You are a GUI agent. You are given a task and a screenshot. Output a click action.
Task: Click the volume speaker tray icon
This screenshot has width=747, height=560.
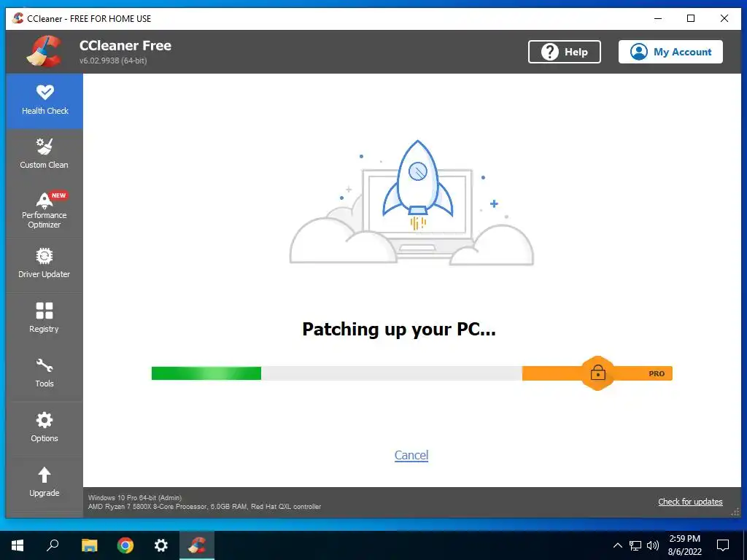click(653, 545)
